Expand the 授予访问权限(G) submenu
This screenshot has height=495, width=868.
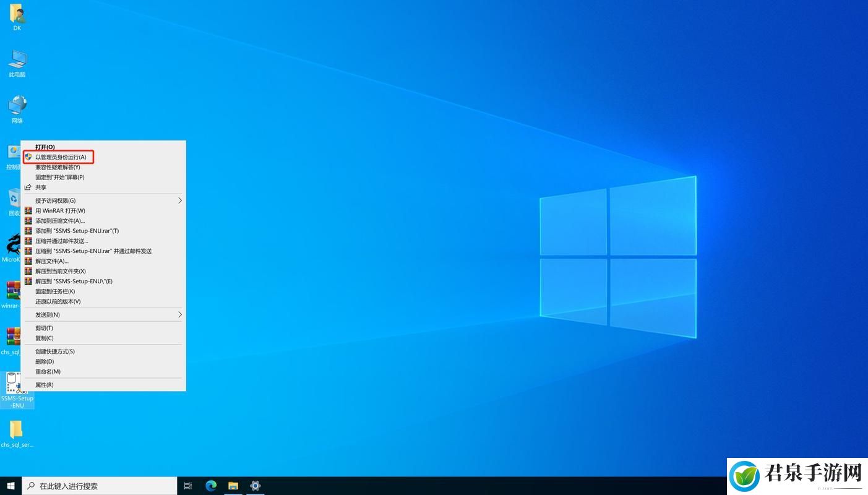click(103, 200)
